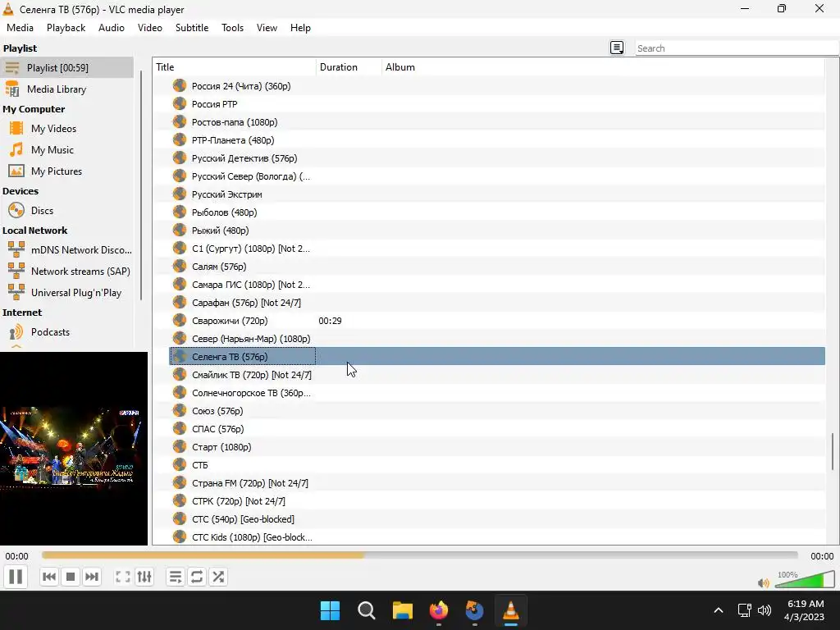Open Media Library in sidebar
The height and width of the screenshot is (630, 840).
[x=67, y=89]
